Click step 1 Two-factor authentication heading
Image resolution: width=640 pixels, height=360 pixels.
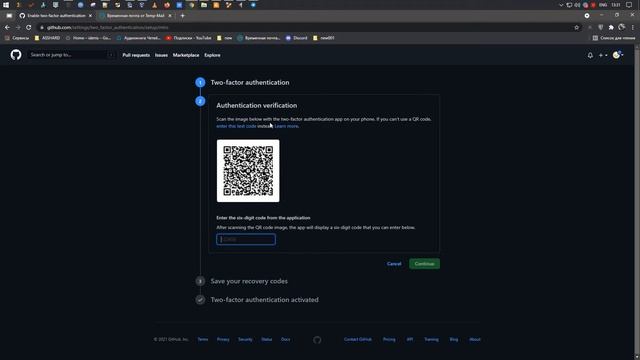pos(250,82)
